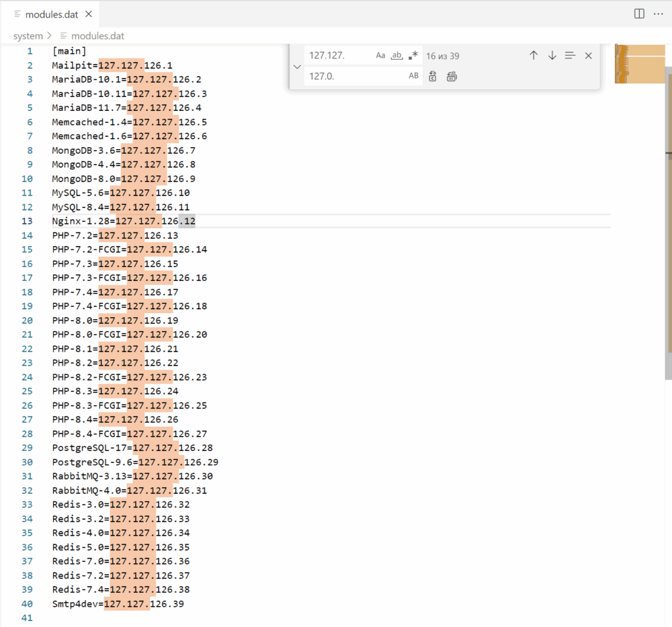Viewport: 672px width, 627px height.
Task: Click the PHP-7.2=127.127.126.13 line
Action: pos(115,235)
